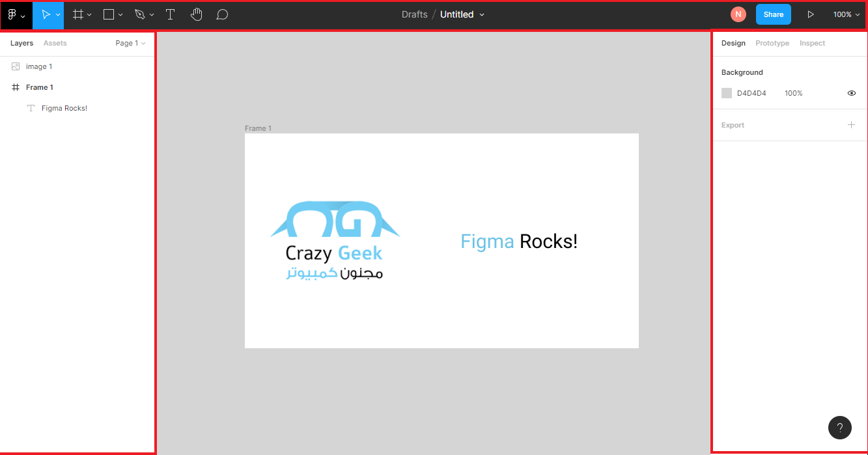Select the Move tool
This screenshot has width=868, height=455.
tap(44, 14)
